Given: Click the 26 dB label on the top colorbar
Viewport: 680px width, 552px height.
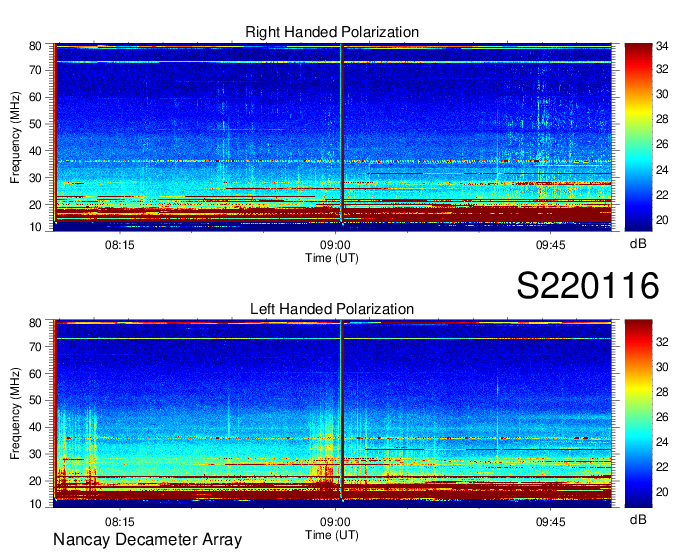Looking at the screenshot, I should (x=662, y=144).
